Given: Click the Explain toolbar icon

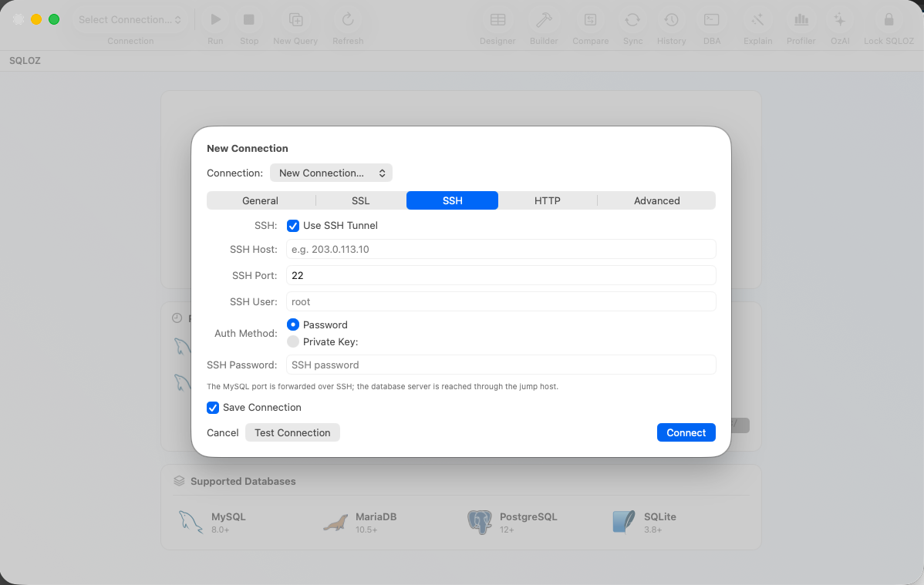Looking at the screenshot, I should (x=757, y=20).
